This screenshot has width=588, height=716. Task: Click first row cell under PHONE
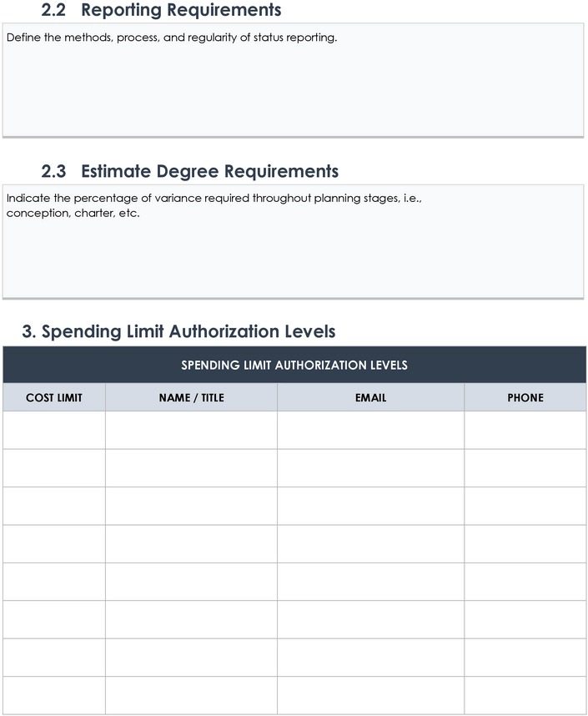click(525, 430)
